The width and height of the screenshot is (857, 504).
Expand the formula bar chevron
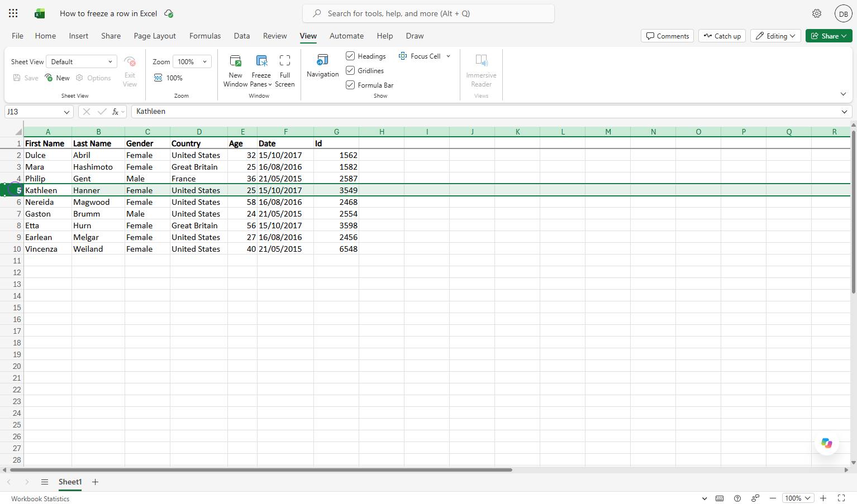[x=844, y=112]
